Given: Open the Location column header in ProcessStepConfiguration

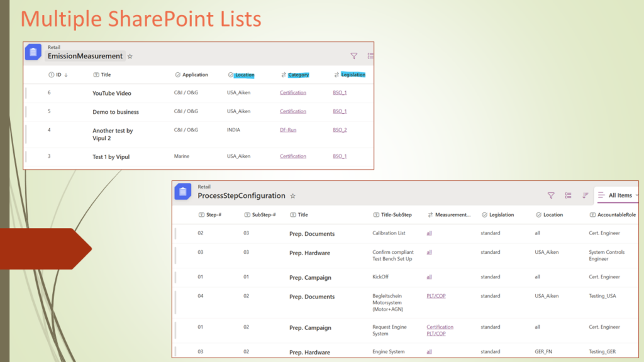Looking at the screenshot, I should click(x=549, y=215).
